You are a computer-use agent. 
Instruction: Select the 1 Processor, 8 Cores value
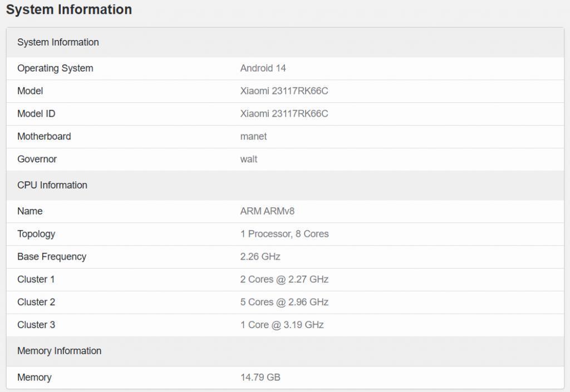point(284,234)
